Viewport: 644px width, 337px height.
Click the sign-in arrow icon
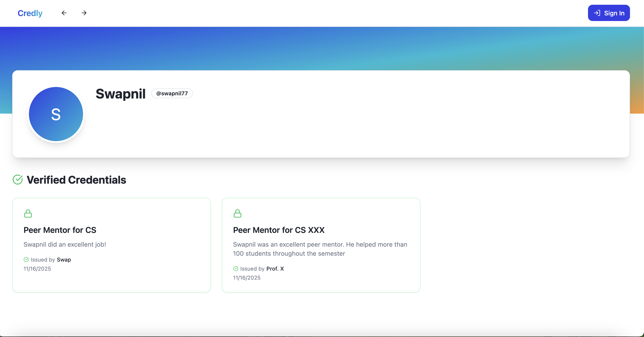tap(597, 13)
